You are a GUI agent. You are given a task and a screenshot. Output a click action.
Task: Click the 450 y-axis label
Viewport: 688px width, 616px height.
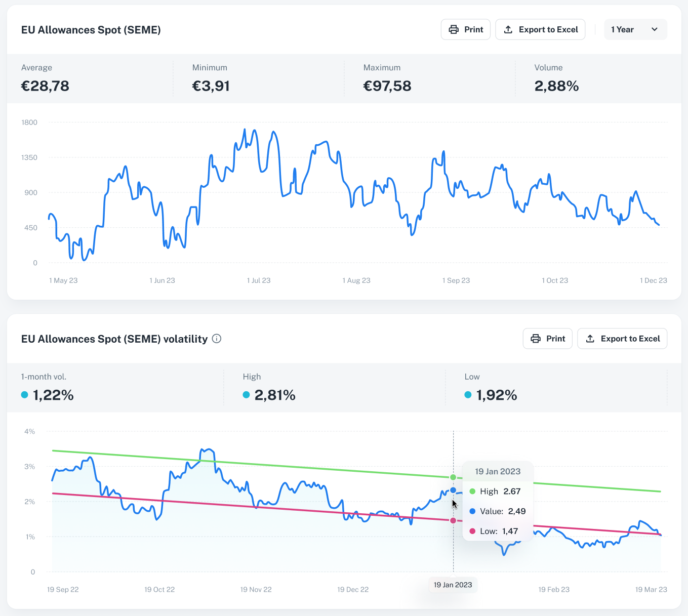31,228
